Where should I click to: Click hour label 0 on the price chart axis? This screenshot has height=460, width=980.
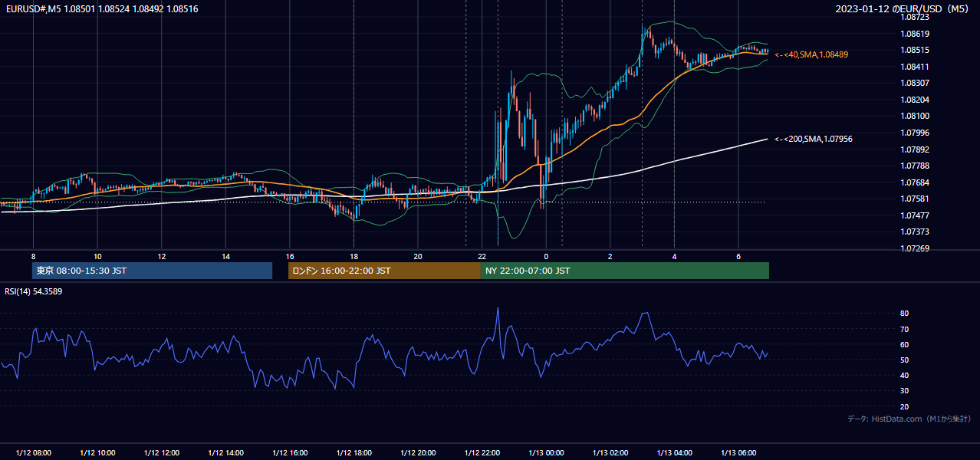(546, 256)
